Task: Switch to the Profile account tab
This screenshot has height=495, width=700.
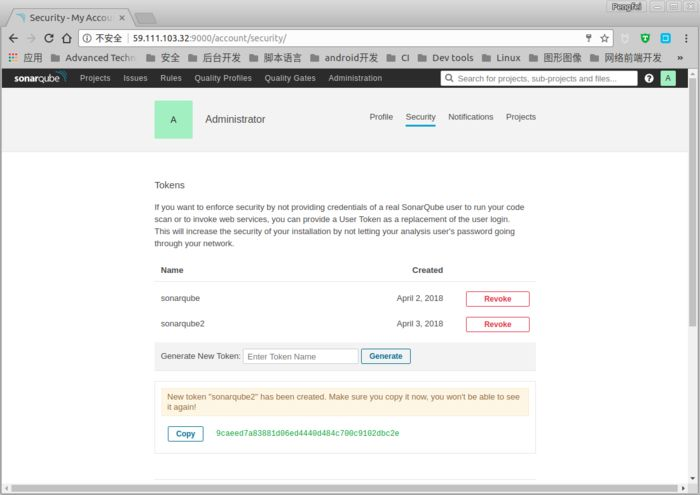Action: pyautogui.click(x=381, y=117)
